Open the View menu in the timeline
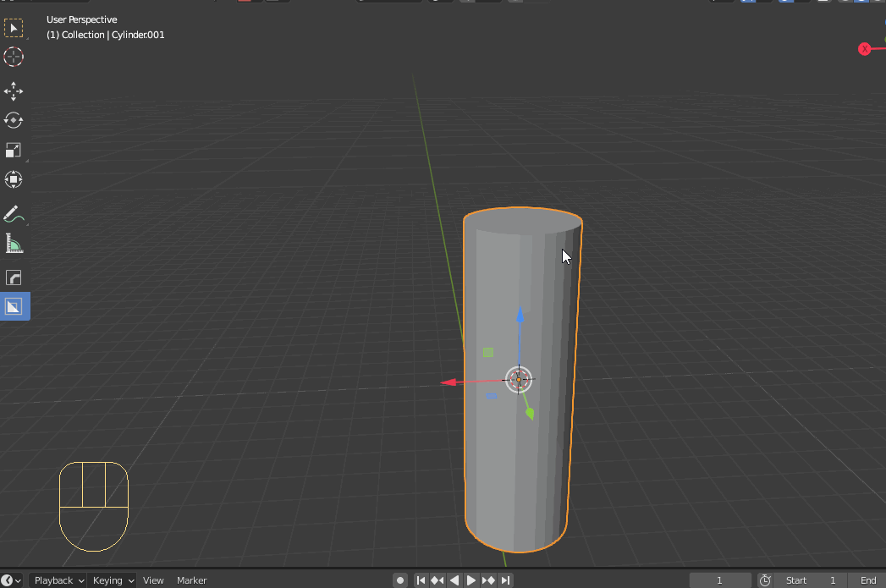The image size is (886, 588). tap(152, 580)
